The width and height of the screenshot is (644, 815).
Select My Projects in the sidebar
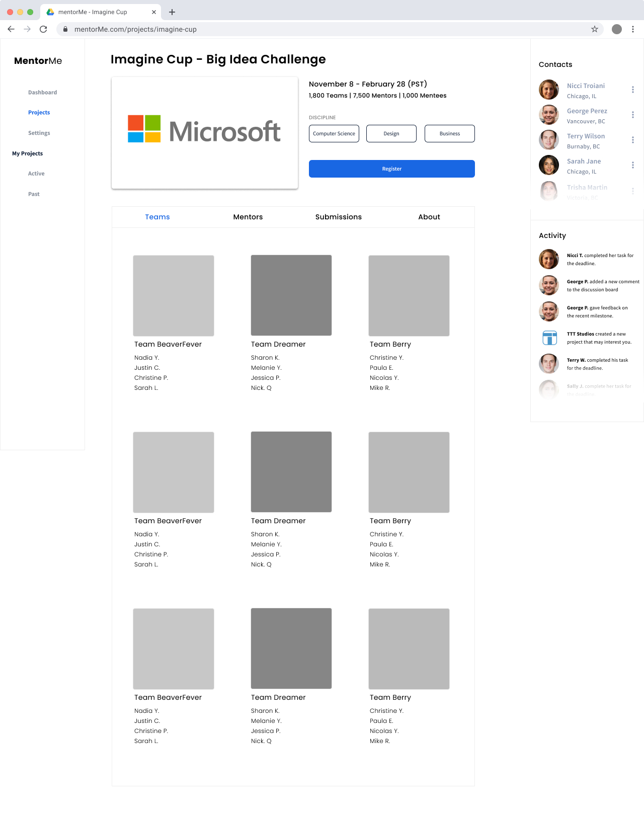pos(28,153)
